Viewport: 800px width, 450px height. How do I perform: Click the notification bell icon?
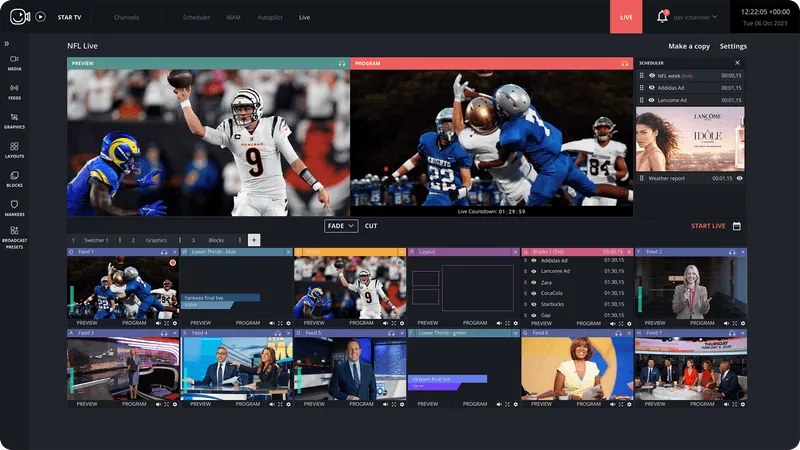pyautogui.click(x=662, y=17)
